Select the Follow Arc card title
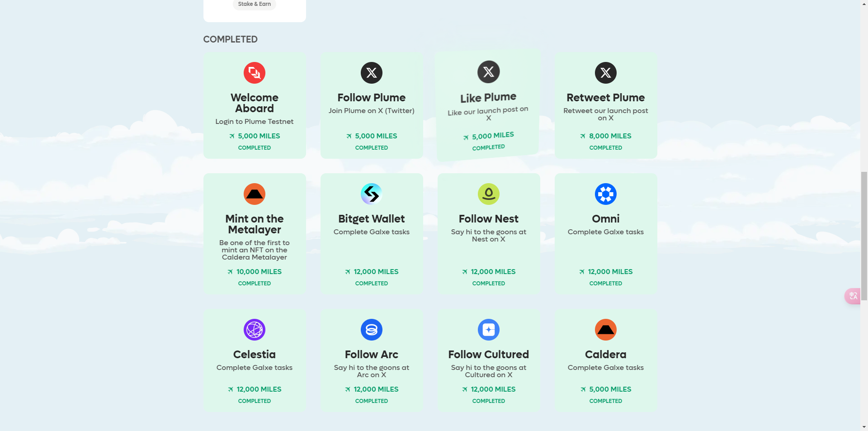The height and width of the screenshot is (431, 868). coord(372,355)
